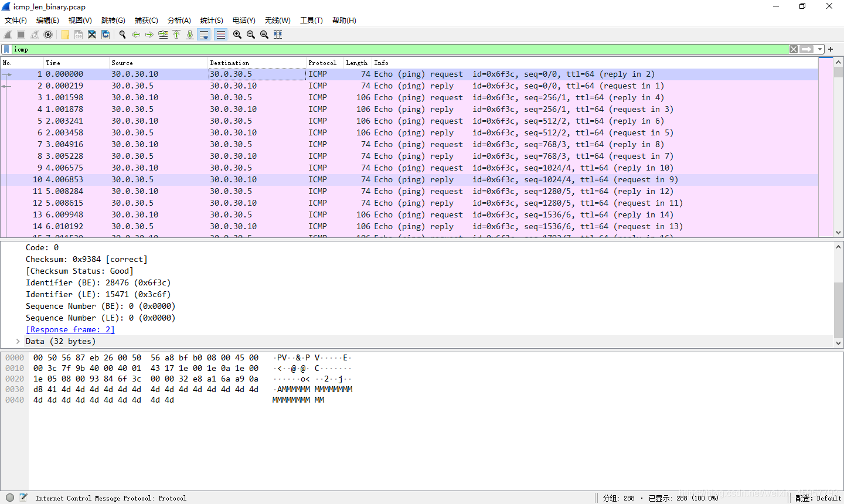Select packet 3 at time 1.001598
844x504 pixels.
pyautogui.click(x=409, y=97)
